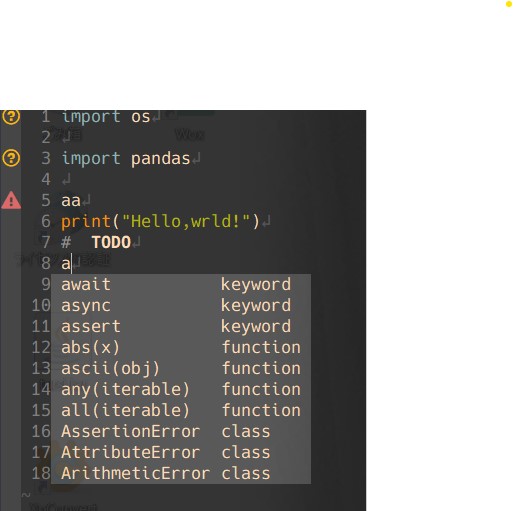The image size is (513, 511).
Task: Place cursor after 'a' on line 8
Action: (72, 264)
